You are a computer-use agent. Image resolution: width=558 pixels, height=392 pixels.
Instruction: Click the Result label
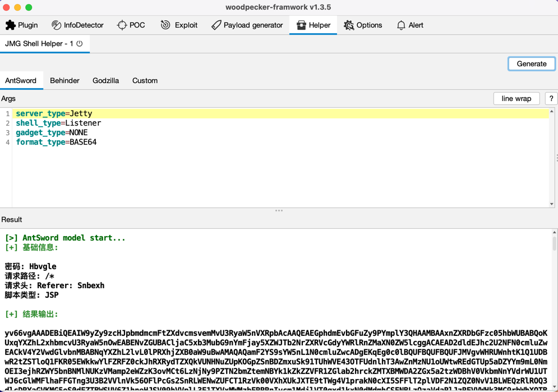(12, 219)
